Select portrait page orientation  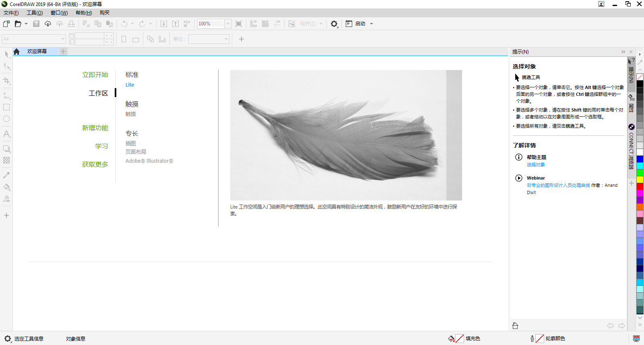[x=124, y=39]
